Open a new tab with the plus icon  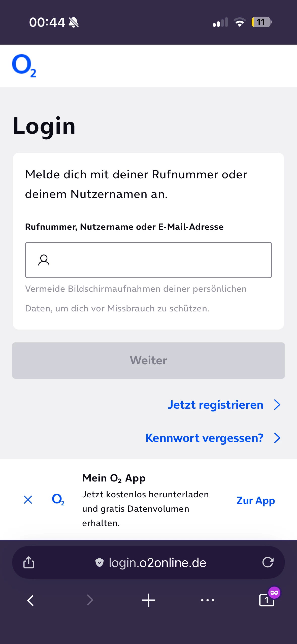pyautogui.click(x=149, y=600)
